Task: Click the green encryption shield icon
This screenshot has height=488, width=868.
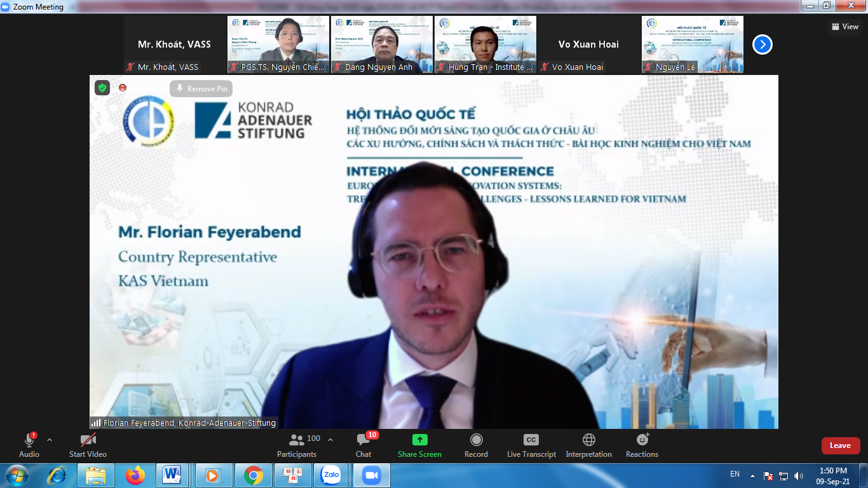Action: (x=102, y=88)
